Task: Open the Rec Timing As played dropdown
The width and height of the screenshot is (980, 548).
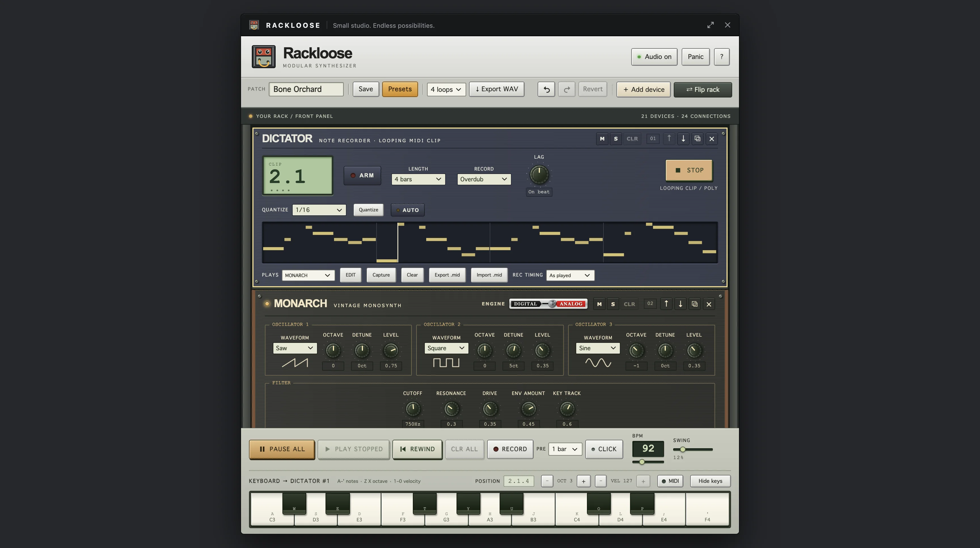Action: click(x=570, y=275)
